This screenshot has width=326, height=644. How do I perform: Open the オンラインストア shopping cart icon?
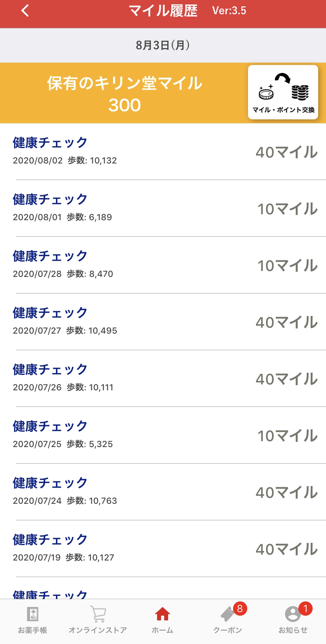(x=98, y=614)
